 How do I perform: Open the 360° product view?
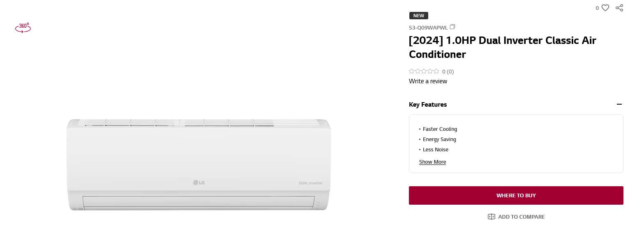(x=23, y=27)
